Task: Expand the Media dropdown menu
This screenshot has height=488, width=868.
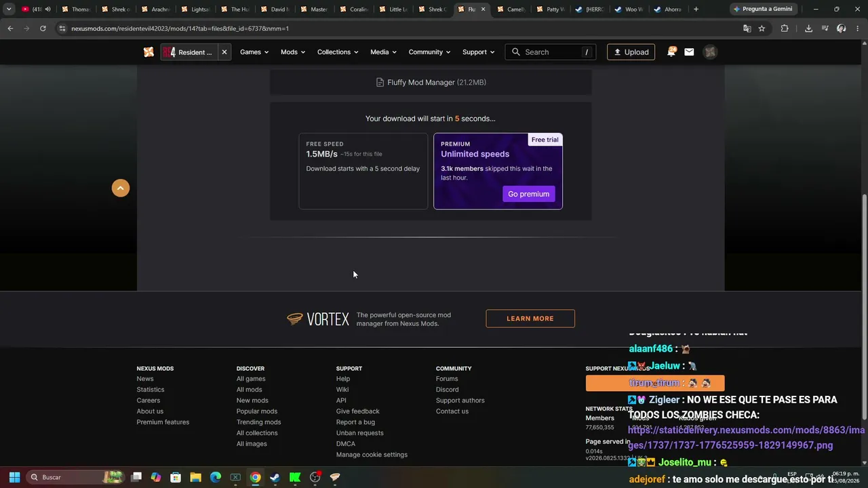Action: (x=384, y=52)
